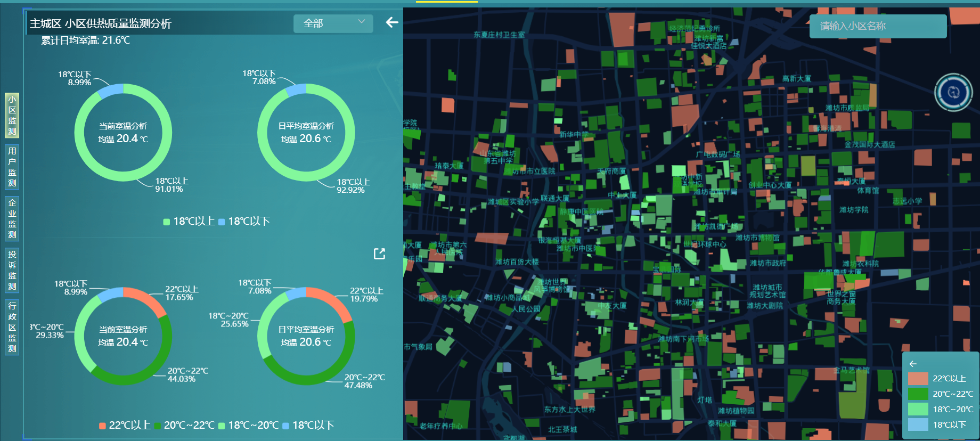The image size is (980, 441).
Task: Click the 22℃以上 color swatch in map legend
Action: pos(918,379)
